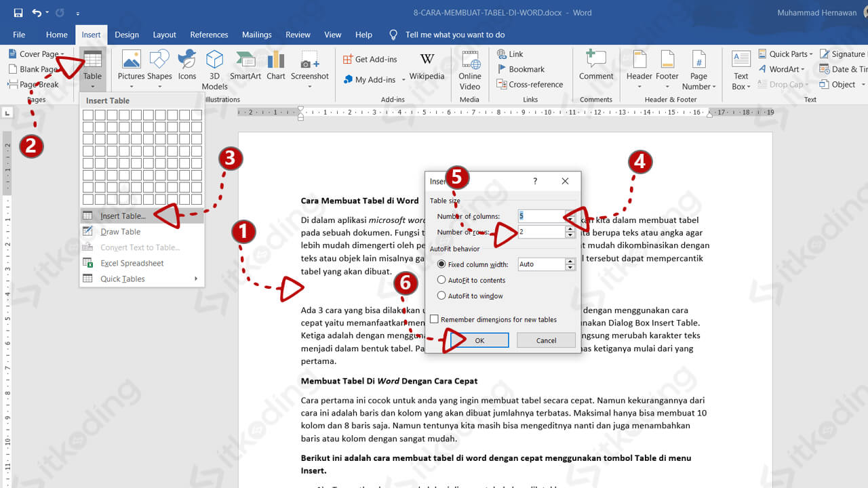The width and height of the screenshot is (868, 488).
Task: Open Get Add-ins
Action: click(x=370, y=60)
